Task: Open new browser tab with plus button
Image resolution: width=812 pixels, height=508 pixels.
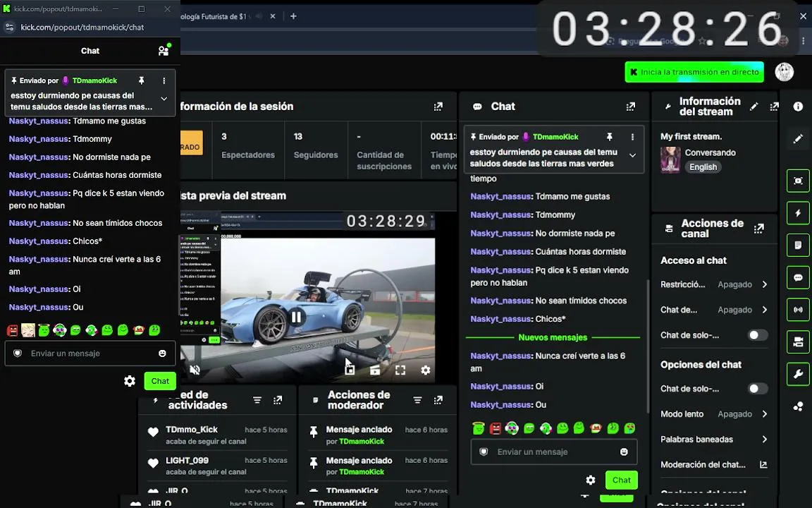Action: (293, 16)
